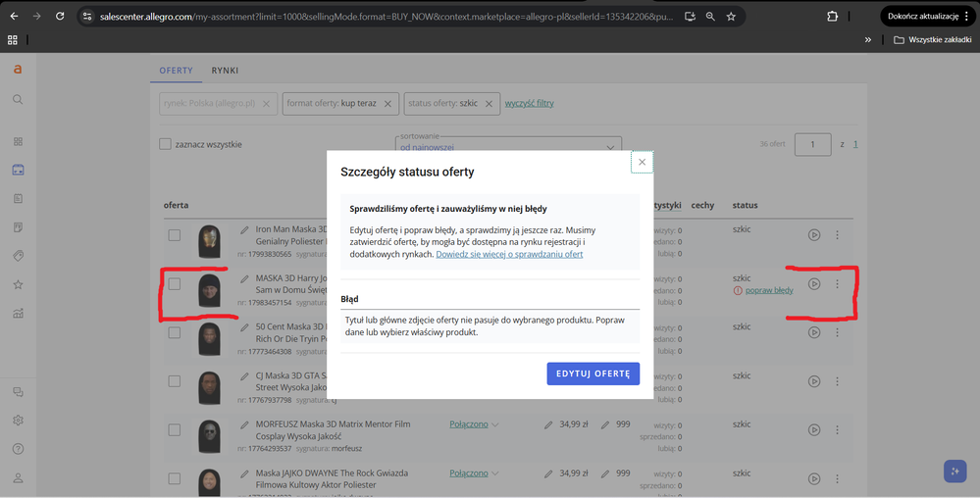Select the OFERTY tab

pos(178,71)
